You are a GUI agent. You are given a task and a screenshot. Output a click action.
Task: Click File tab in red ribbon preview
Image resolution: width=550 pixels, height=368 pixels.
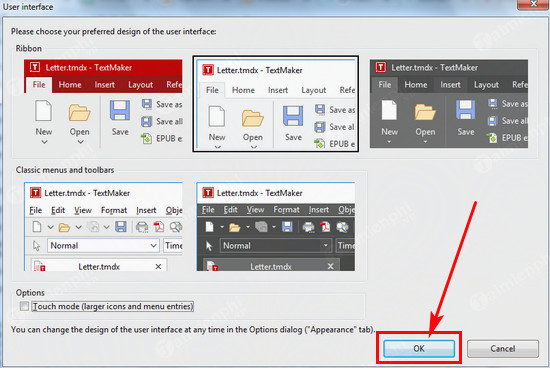[x=39, y=85]
